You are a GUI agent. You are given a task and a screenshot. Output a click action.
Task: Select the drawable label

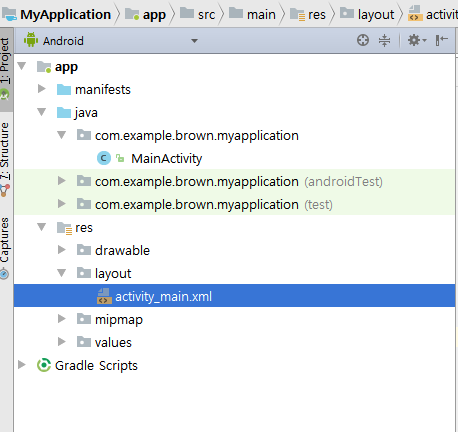click(122, 250)
